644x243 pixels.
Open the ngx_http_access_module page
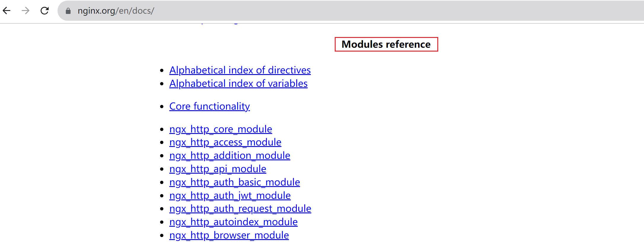(x=225, y=142)
